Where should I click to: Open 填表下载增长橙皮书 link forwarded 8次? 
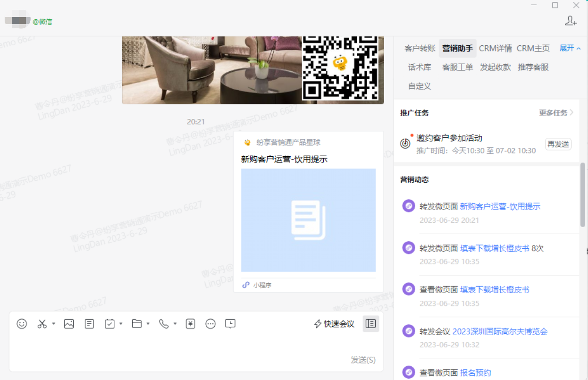coord(495,248)
